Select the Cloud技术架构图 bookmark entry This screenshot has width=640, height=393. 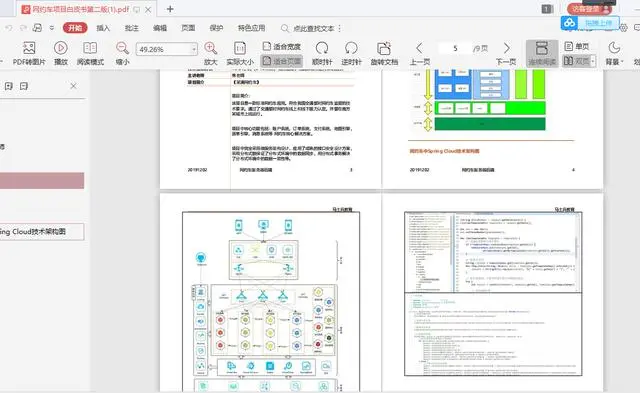tap(42, 231)
